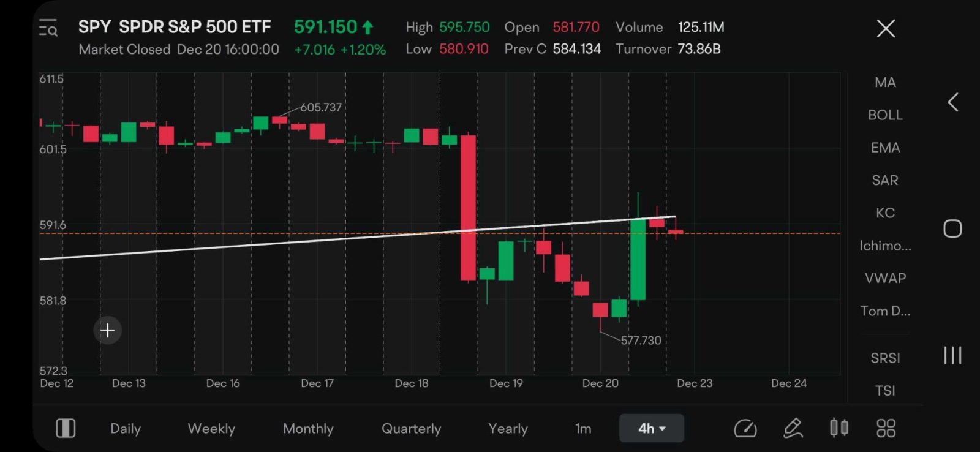Tap the Android recent apps button
Screen dimensions: 980x452
952,355
